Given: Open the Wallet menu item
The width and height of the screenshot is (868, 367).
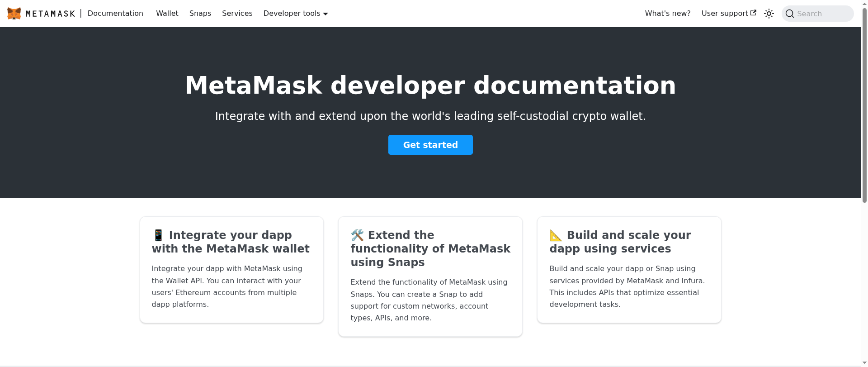Looking at the screenshot, I should (167, 14).
